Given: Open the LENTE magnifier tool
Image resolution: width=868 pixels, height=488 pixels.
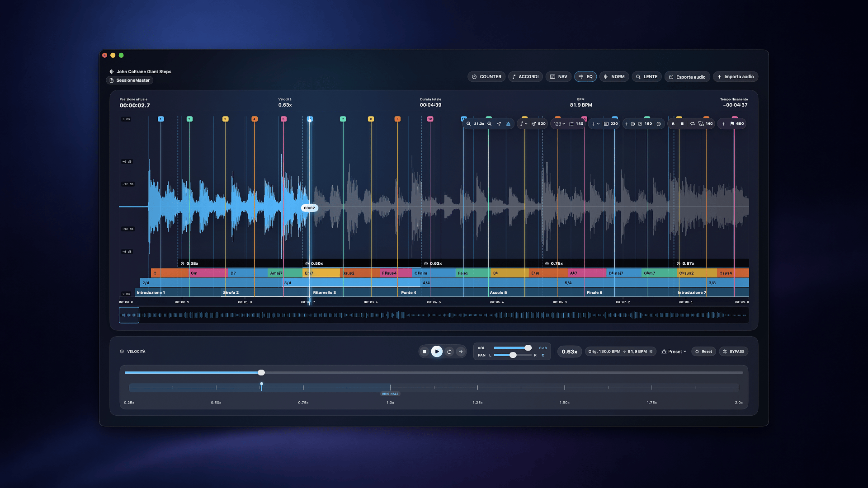Looking at the screenshot, I should click(646, 77).
